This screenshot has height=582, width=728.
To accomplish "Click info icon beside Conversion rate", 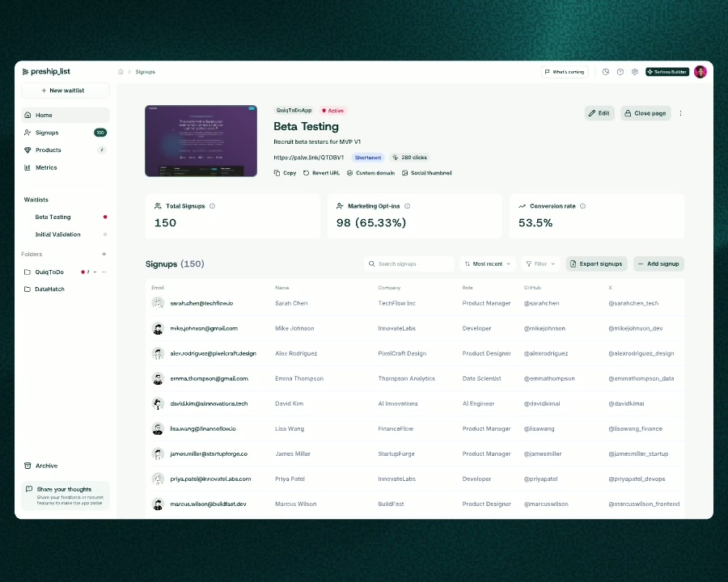I will [582, 206].
